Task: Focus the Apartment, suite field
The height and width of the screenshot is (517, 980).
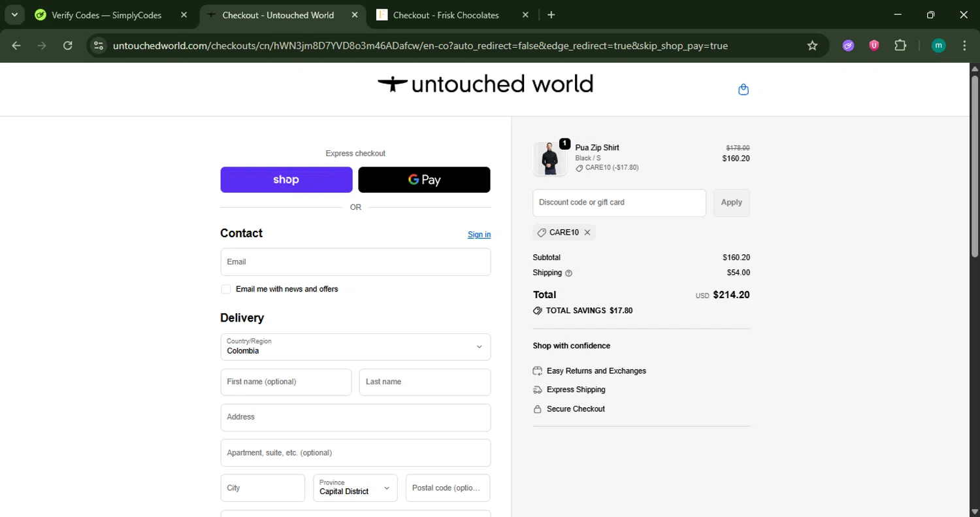Action: point(355,453)
